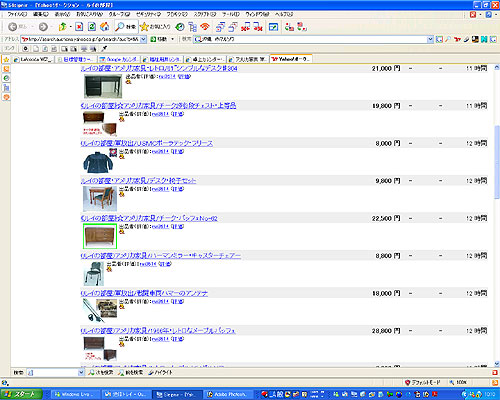Switch to the Yahoo! auction tab
The height and width of the screenshot is (400, 500).
(x=291, y=59)
